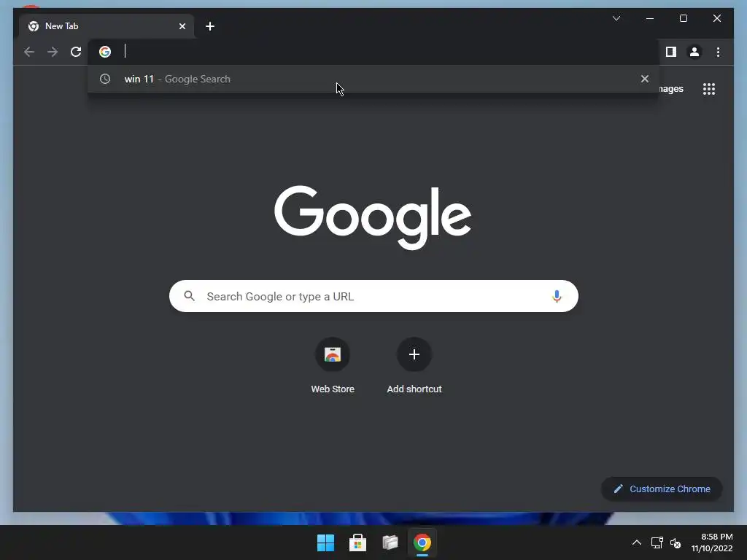Click the 'Search Google or type a URL' box

click(373, 296)
